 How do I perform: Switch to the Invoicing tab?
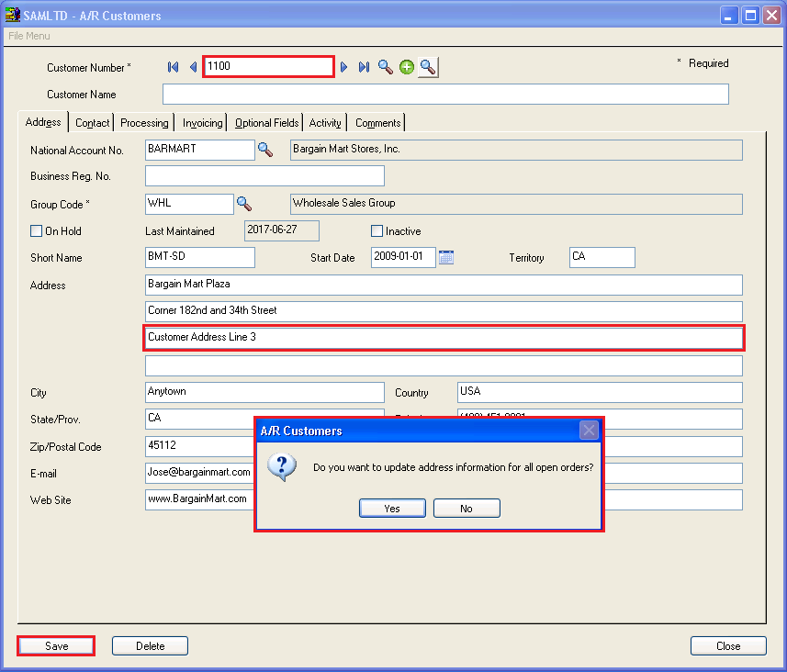(x=202, y=123)
